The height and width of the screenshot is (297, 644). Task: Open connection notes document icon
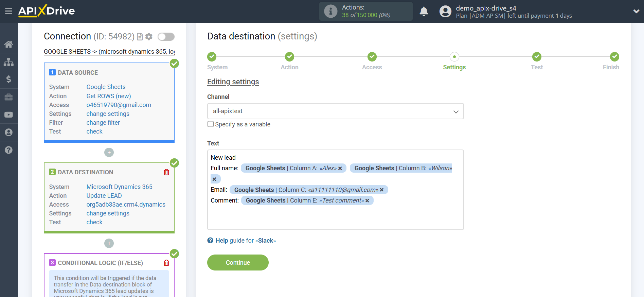(140, 37)
